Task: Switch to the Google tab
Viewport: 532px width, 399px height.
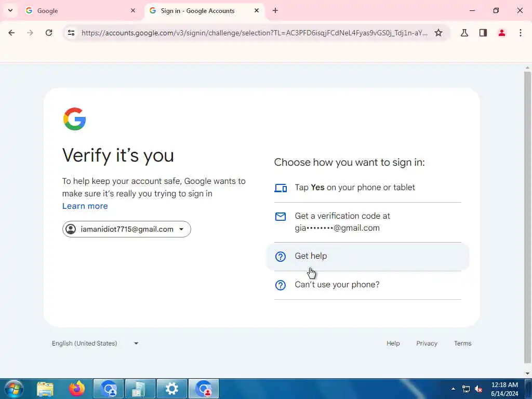Action: click(81, 11)
